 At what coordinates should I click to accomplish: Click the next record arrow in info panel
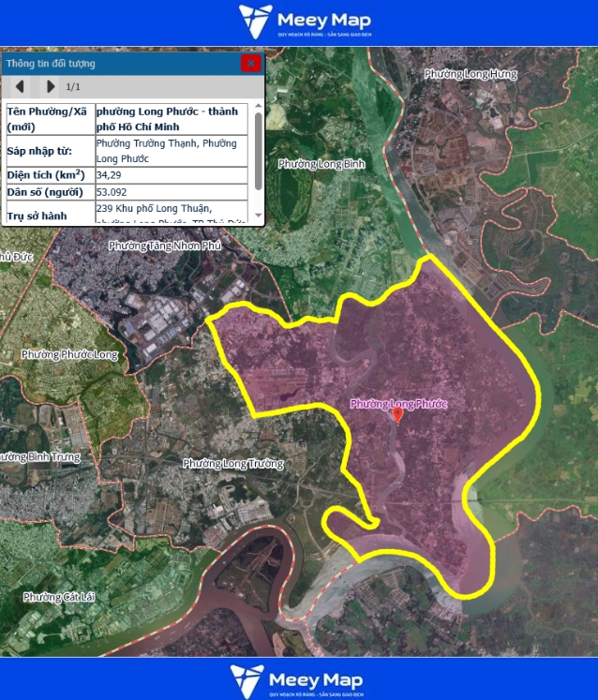point(51,87)
